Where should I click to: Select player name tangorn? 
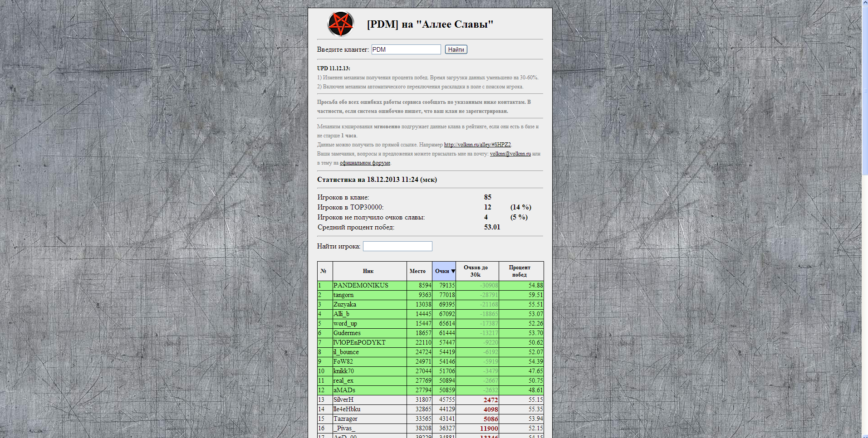tap(343, 295)
